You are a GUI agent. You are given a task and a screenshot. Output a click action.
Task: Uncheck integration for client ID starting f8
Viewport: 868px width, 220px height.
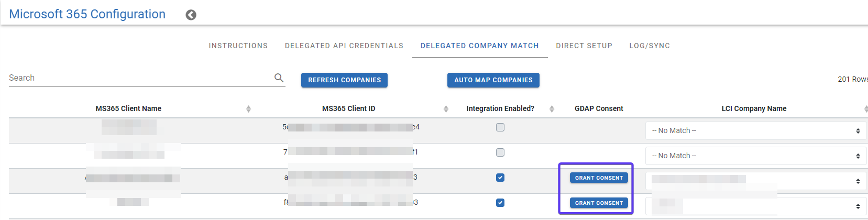[x=500, y=203]
